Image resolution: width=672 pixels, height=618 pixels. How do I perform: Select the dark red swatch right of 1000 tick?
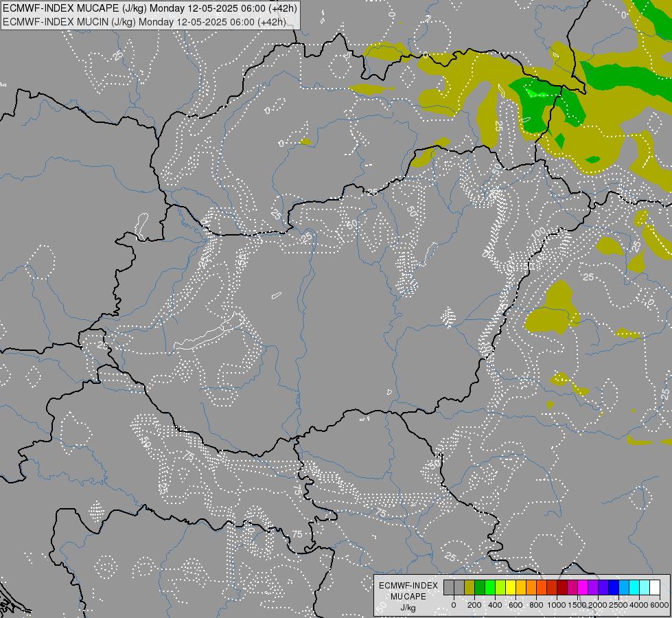562,588
